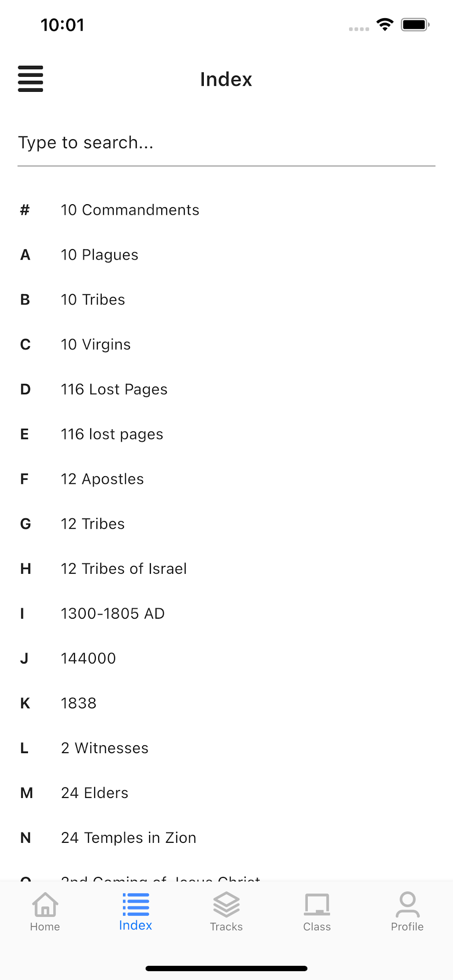Open the hamburger menu
453x980 pixels.
pyautogui.click(x=30, y=79)
